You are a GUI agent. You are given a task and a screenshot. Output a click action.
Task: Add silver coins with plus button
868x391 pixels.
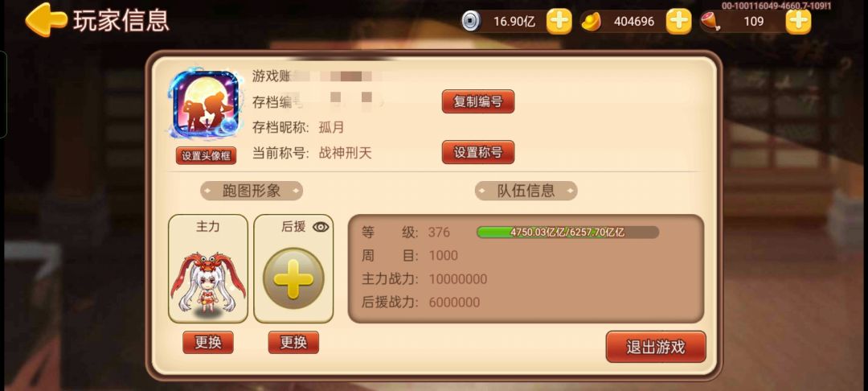tap(559, 22)
